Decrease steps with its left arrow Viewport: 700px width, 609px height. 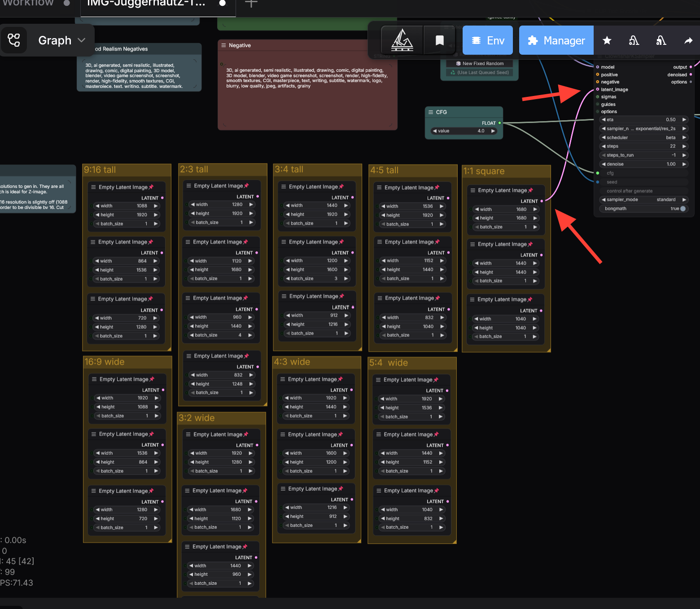pyautogui.click(x=604, y=146)
